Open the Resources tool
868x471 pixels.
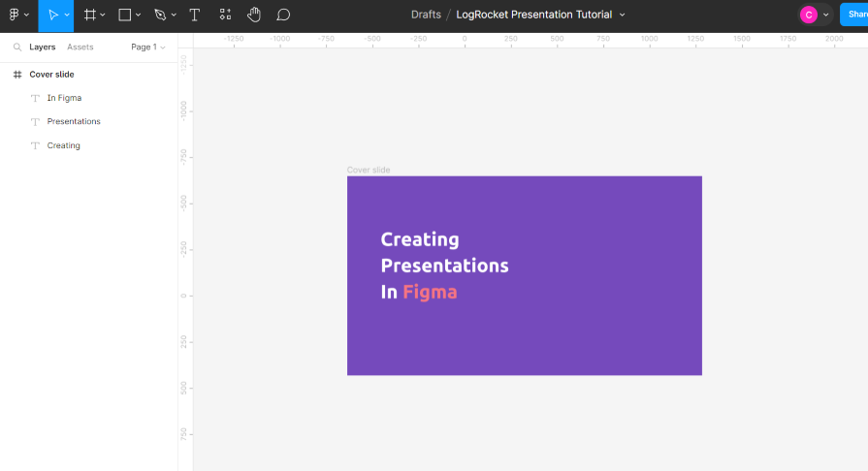tap(225, 15)
